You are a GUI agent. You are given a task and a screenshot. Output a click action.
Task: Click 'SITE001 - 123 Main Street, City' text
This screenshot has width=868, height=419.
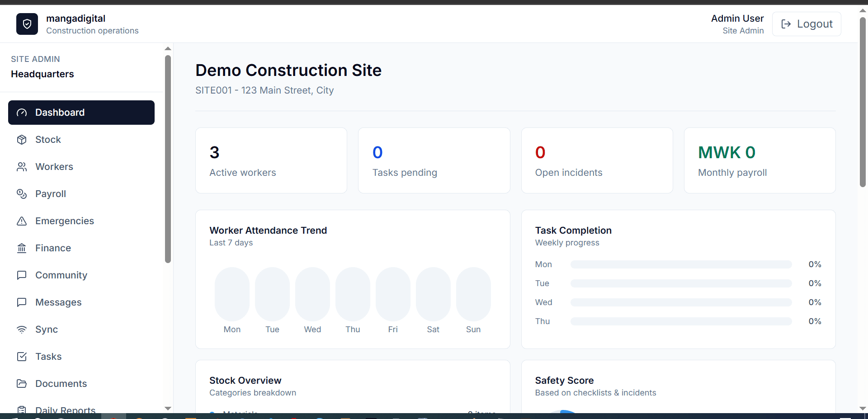click(x=264, y=90)
